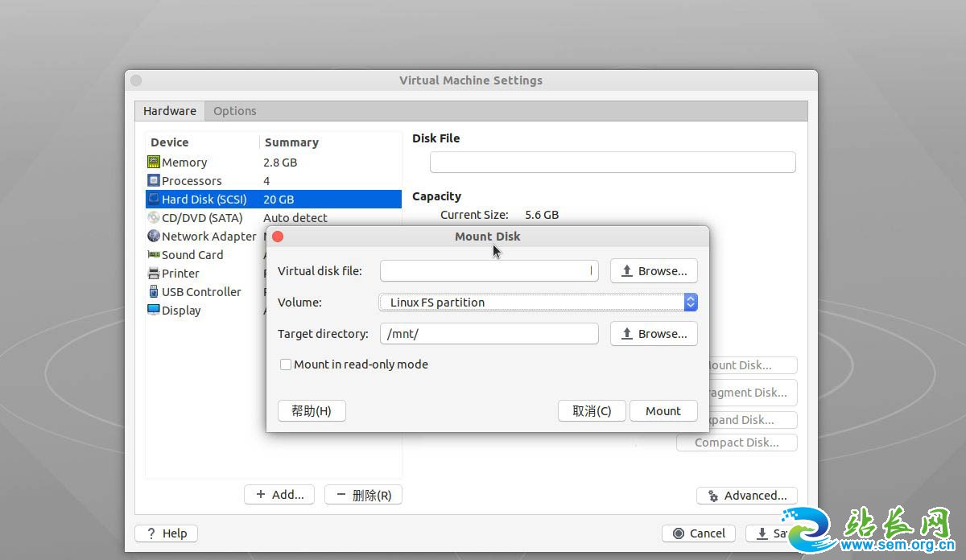Open the Volume dropdown list
Screen dimensions: 966x560
pos(538,303)
